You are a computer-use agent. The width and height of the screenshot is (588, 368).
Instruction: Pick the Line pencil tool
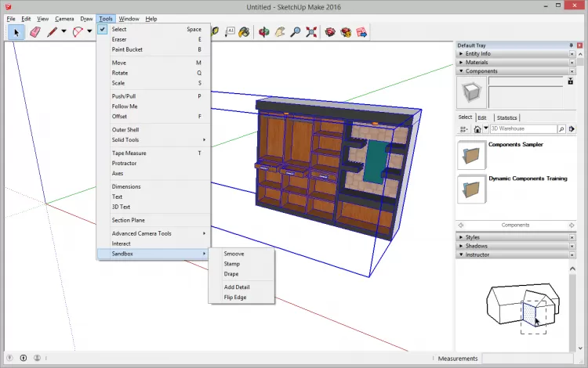(x=52, y=32)
